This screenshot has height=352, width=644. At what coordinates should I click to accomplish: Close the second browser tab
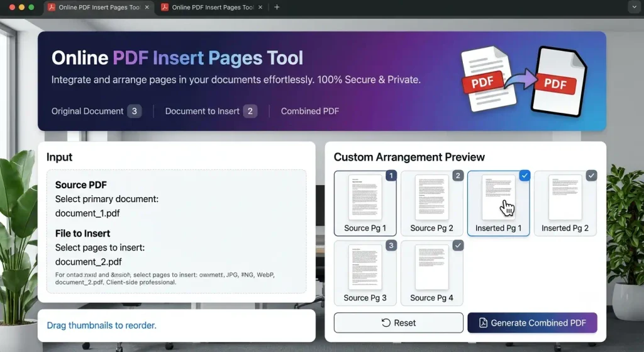coord(260,8)
